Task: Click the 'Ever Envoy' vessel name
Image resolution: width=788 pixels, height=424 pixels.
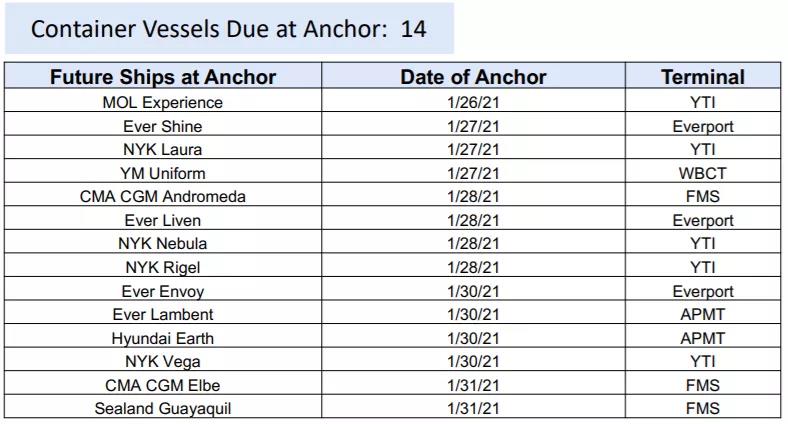Action: [x=163, y=291]
